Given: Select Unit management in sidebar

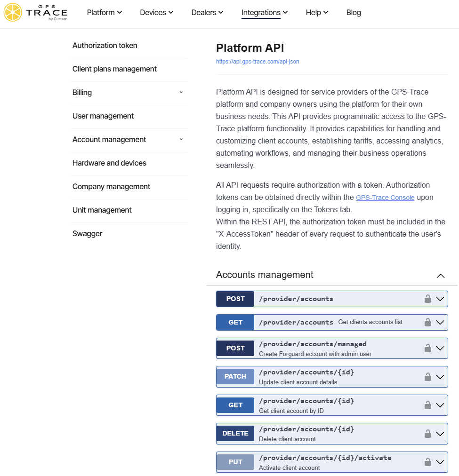Looking at the screenshot, I should (x=102, y=210).
